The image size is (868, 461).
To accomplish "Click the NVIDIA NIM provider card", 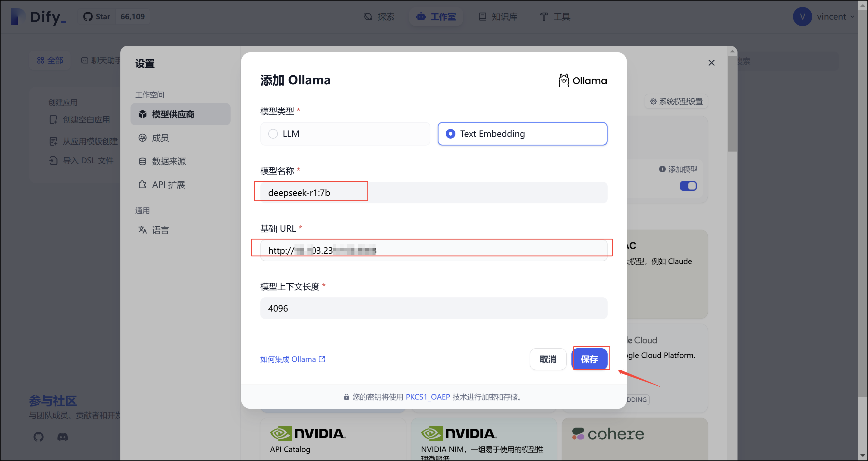I will click(x=484, y=439).
